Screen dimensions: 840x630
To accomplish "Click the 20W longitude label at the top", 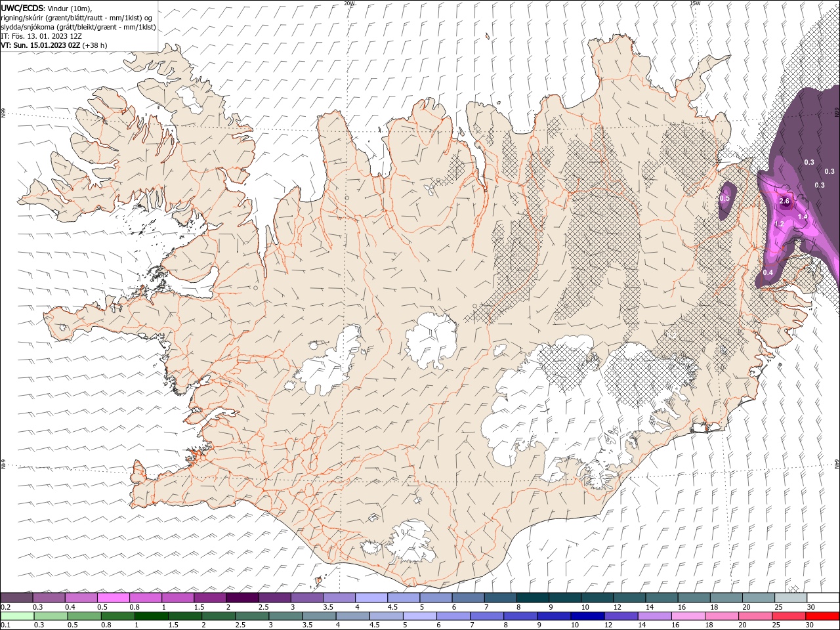I will [349, 3].
